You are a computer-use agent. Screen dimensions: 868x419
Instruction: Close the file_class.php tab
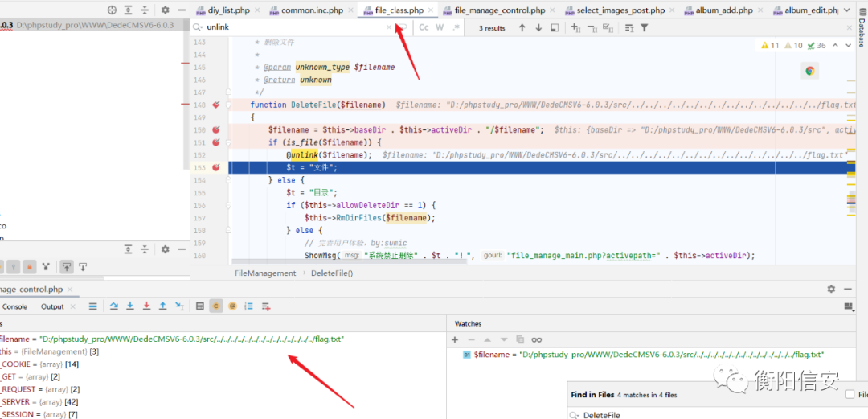(x=431, y=10)
